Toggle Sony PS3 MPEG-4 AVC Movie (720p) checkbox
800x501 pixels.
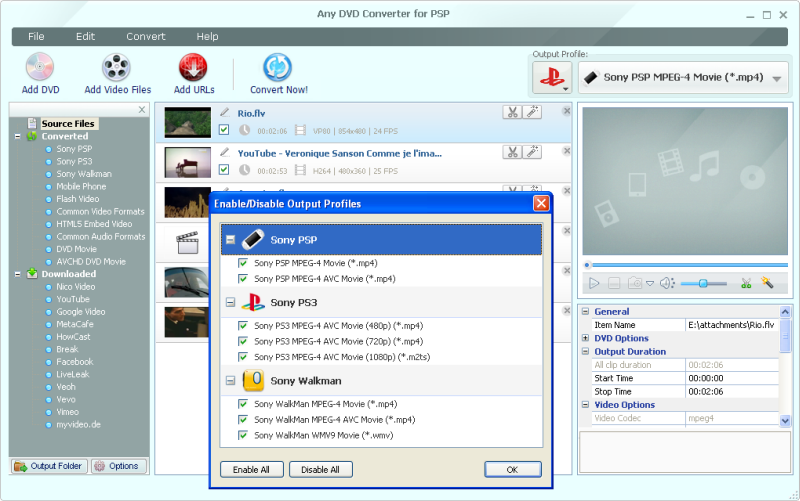click(x=243, y=341)
